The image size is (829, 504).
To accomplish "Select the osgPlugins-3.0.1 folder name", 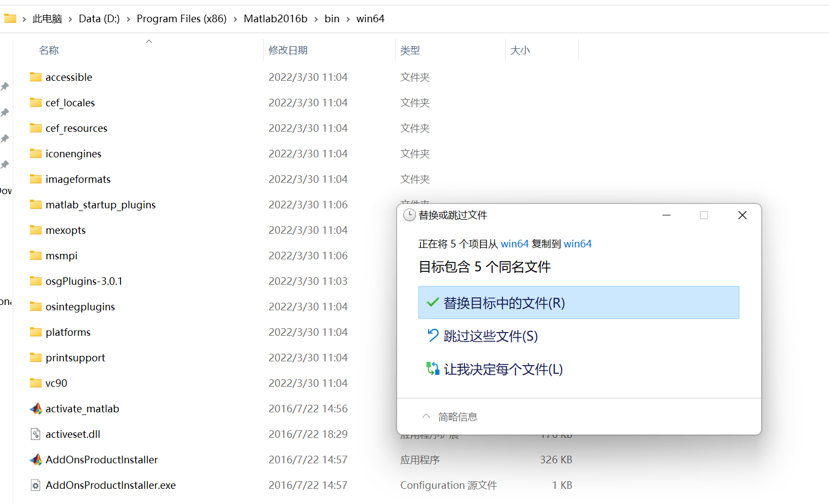I will (x=84, y=281).
